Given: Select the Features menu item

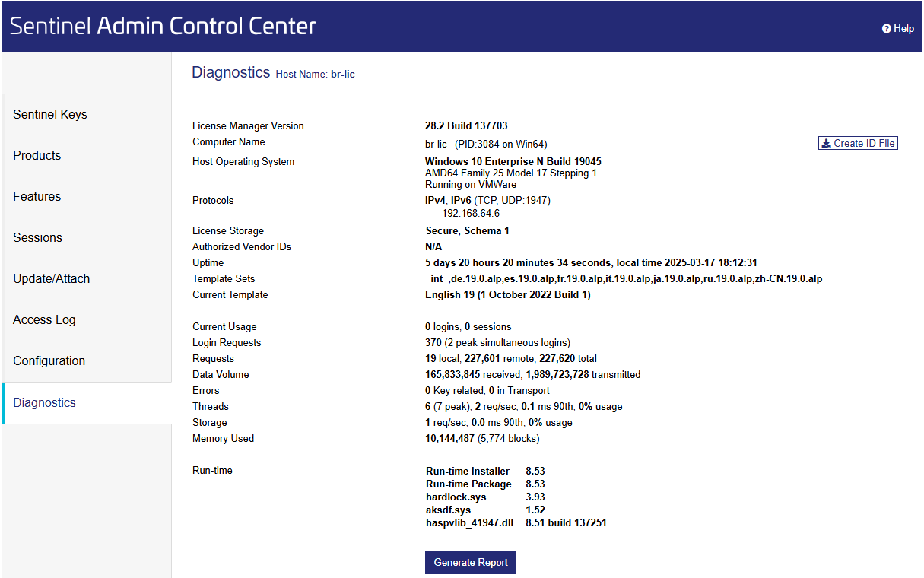Looking at the screenshot, I should (x=37, y=196).
